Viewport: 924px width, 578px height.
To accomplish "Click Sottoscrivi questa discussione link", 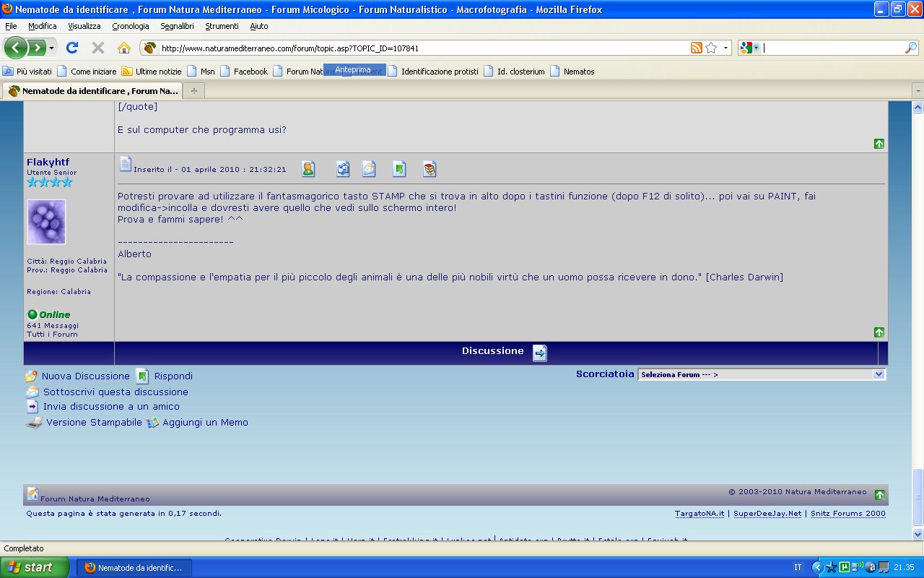I will tap(115, 392).
